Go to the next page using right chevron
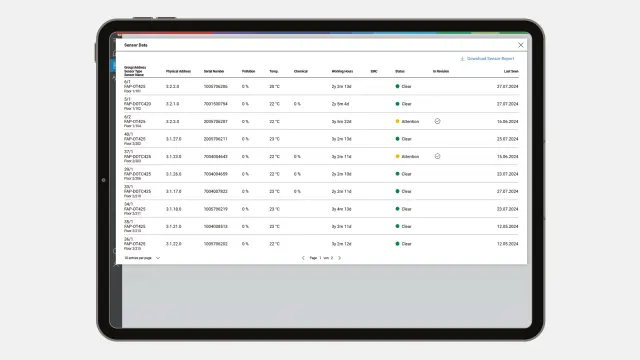Image resolution: width=640 pixels, height=360 pixels. click(x=339, y=258)
